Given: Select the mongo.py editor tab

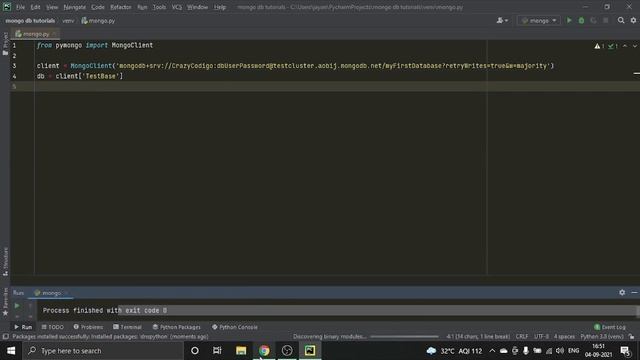Looking at the screenshot, I should point(35,34).
